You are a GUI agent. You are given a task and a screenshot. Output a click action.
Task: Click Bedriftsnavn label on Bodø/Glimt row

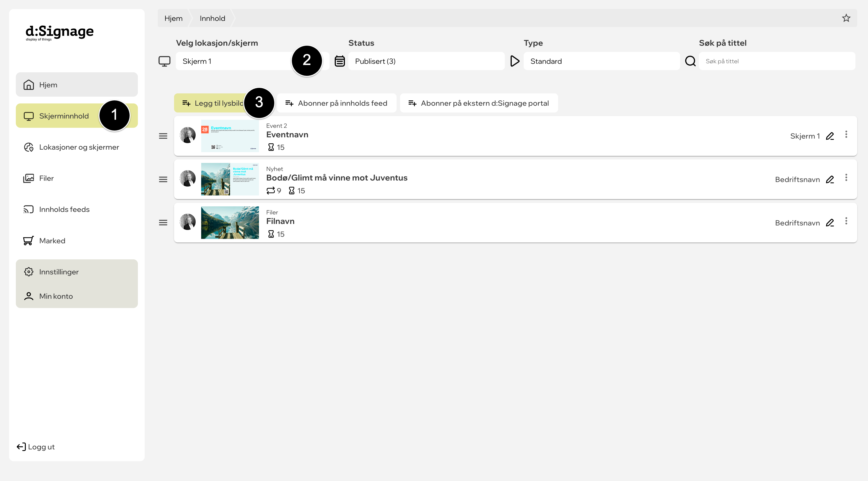click(798, 179)
